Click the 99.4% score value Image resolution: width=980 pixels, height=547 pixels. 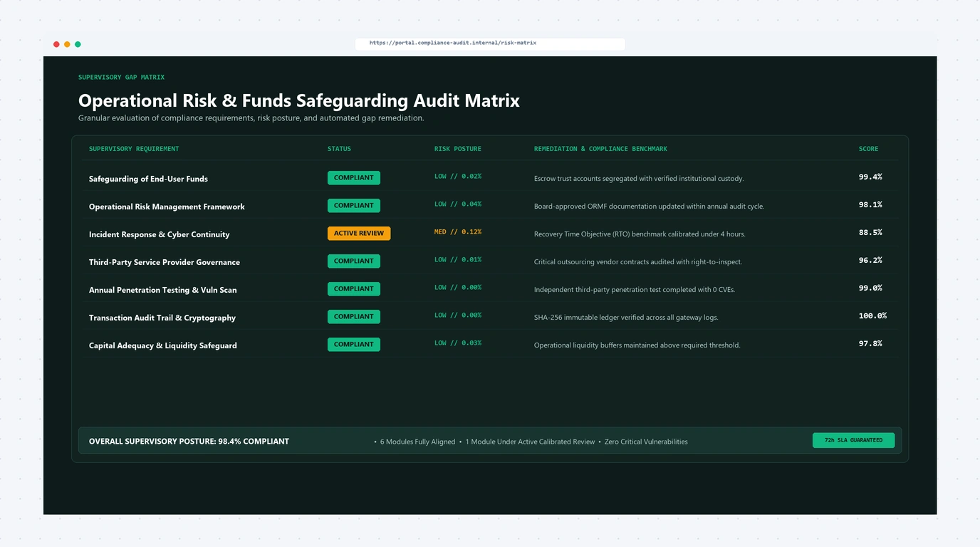click(870, 177)
